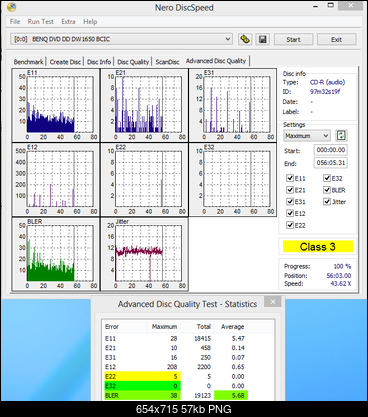Click the Total column header

coord(197,327)
